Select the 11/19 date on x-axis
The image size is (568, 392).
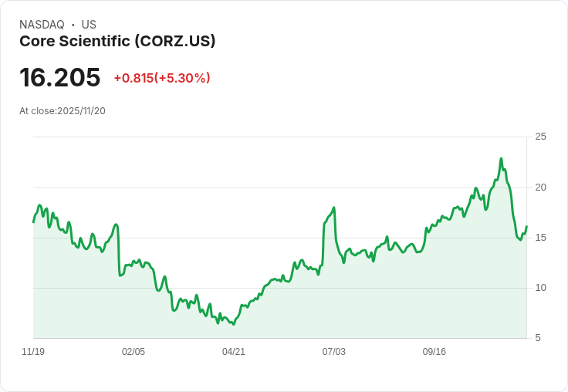click(x=33, y=352)
